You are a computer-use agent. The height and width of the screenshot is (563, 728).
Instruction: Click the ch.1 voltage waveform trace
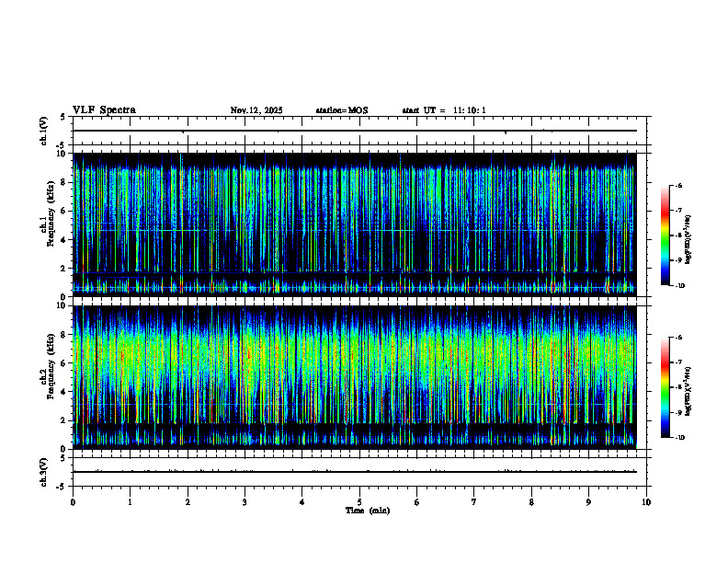[355, 131]
